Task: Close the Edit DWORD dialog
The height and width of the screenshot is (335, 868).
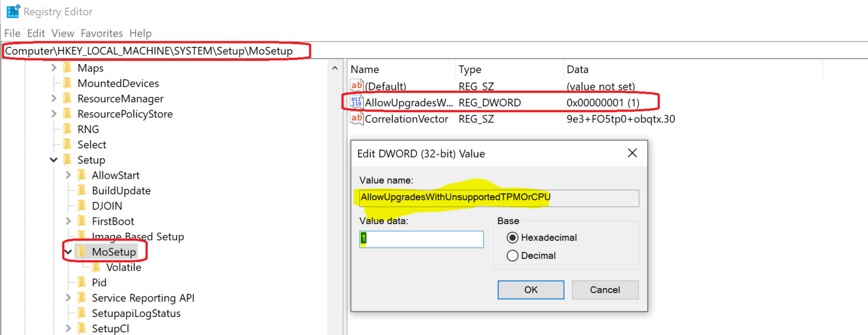Action: (x=632, y=153)
